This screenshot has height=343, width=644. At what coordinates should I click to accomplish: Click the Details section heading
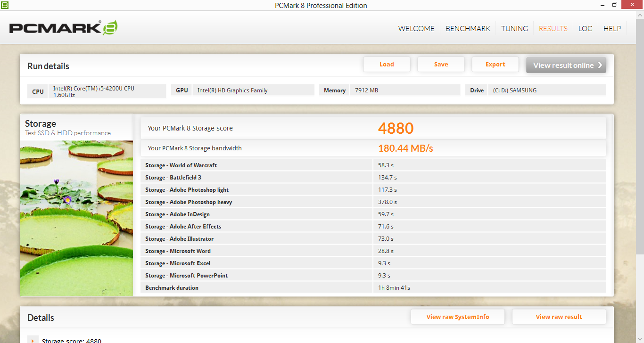[x=41, y=318]
